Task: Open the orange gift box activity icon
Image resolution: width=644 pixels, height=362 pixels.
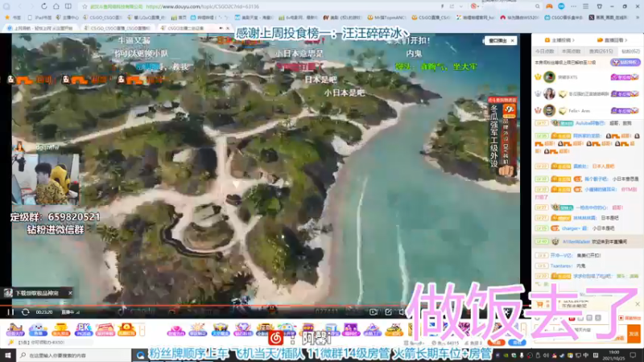Action: (126, 329)
